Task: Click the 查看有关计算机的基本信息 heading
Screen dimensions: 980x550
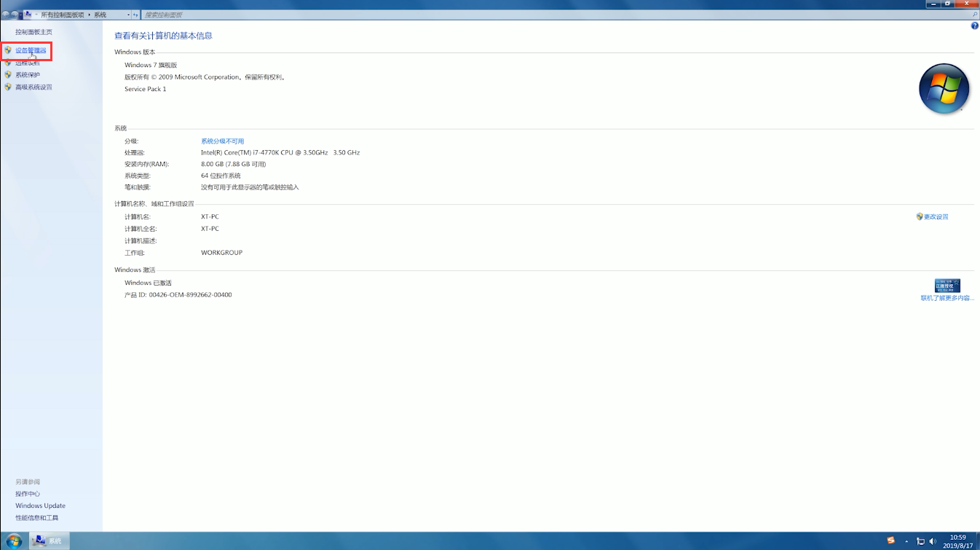Action: point(163,36)
